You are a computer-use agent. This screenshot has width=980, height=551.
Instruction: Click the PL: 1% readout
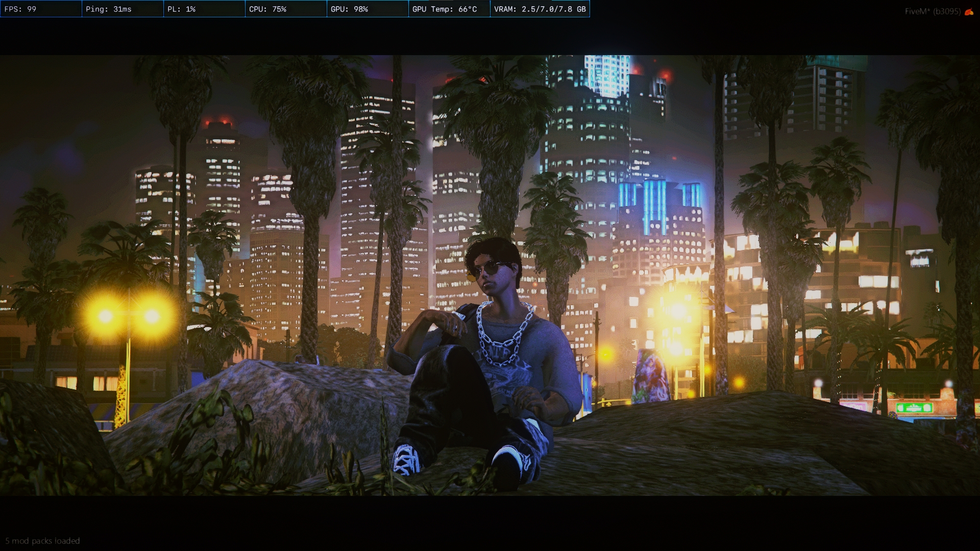click(204, 9)
